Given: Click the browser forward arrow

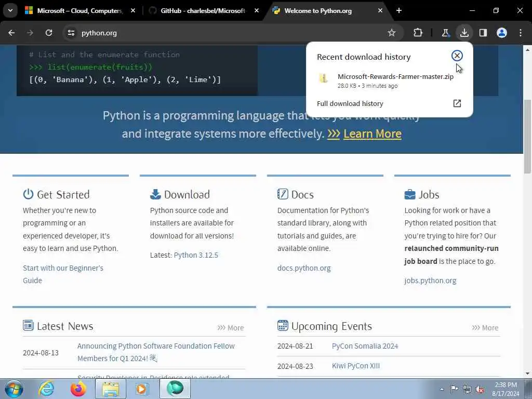Looking at the screenshot, I should (x=30, y=33).
